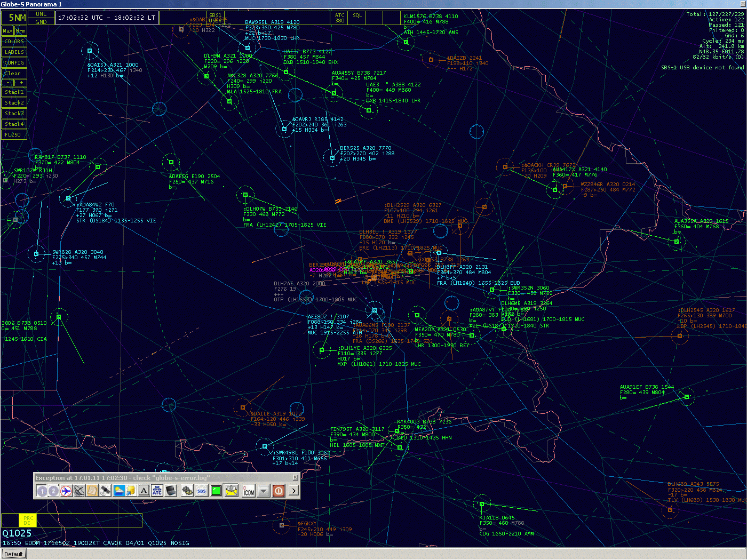Image resolution: width=747 pixels, height=560 pixels.
Task: Click the weather sun-and-cloud icon
Action: tap(118, 491)
